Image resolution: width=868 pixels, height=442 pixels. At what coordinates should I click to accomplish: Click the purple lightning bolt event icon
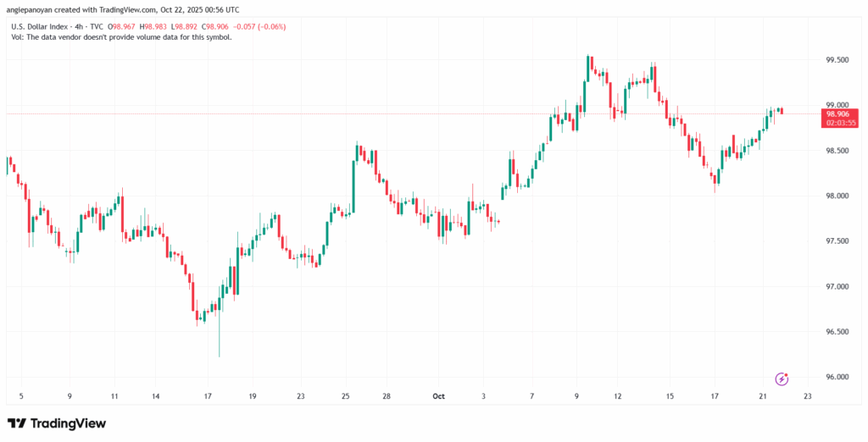click(782, 378)
